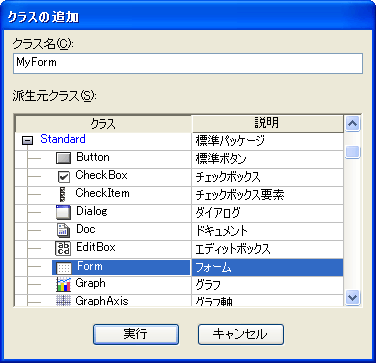Click the ドキュメント description cell

[x=267, y=231]
